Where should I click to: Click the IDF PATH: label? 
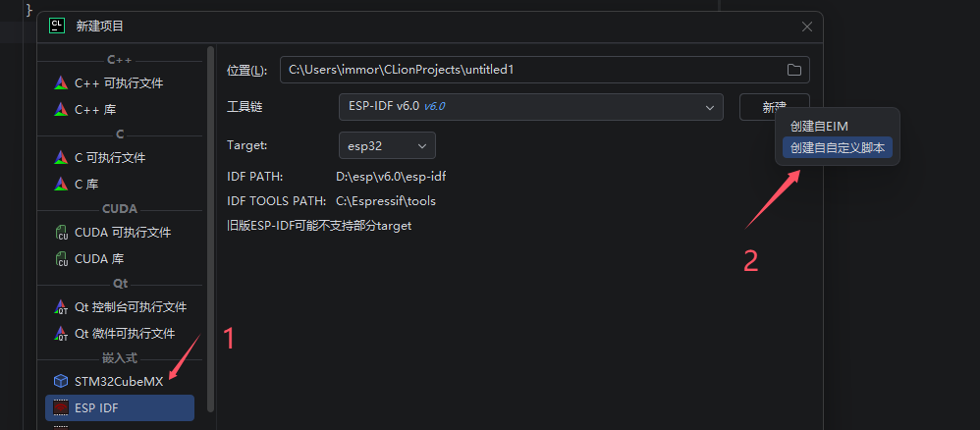(255, 177)
